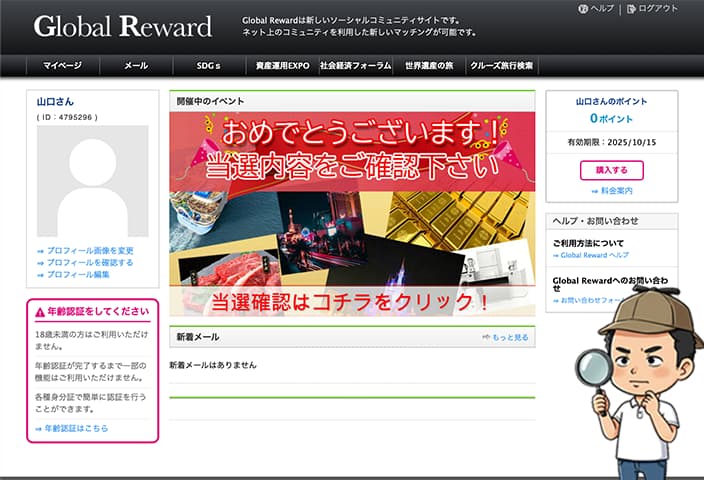Click the プロフィール画像を変更 link
The image size is (704, 480).
(x=90, y=251)
